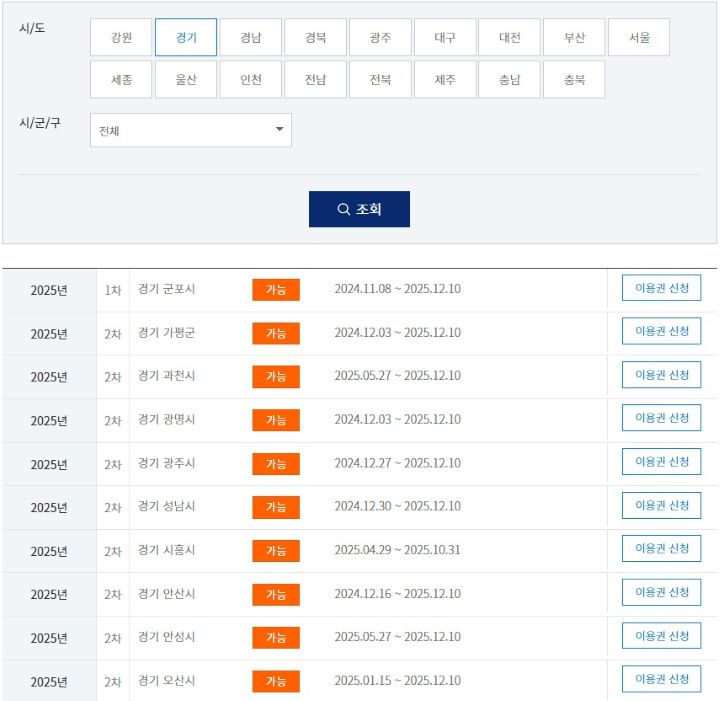Choose the 서울 region button
This screenshot has width=720, height=701.
639,37
